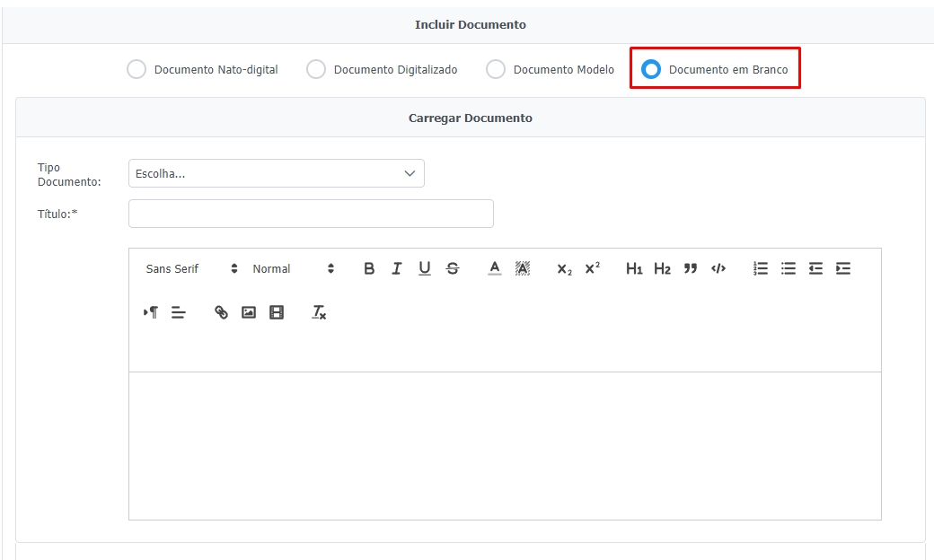Click into the Título input field
Viewport: 934px width, 560px height.
click(311, 214)
